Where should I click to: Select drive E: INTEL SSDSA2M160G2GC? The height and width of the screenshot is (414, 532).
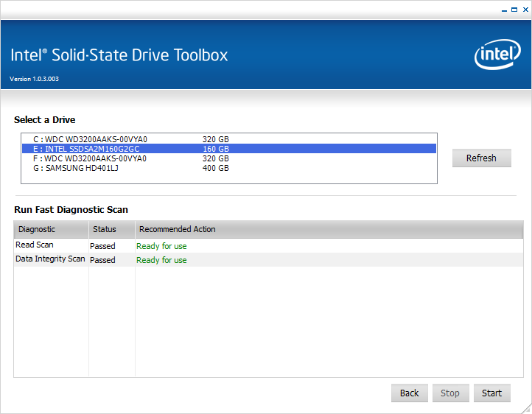click(x=229, y=149)
